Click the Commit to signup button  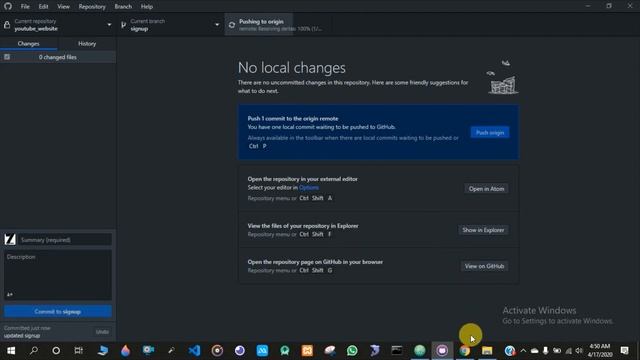58,311
